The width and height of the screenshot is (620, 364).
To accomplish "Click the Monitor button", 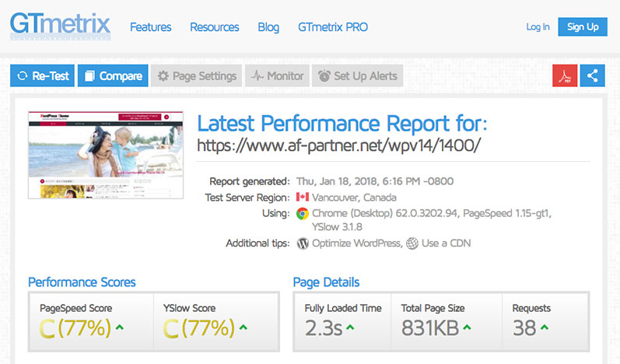I will pyautogui.click(x=277, y=75).
